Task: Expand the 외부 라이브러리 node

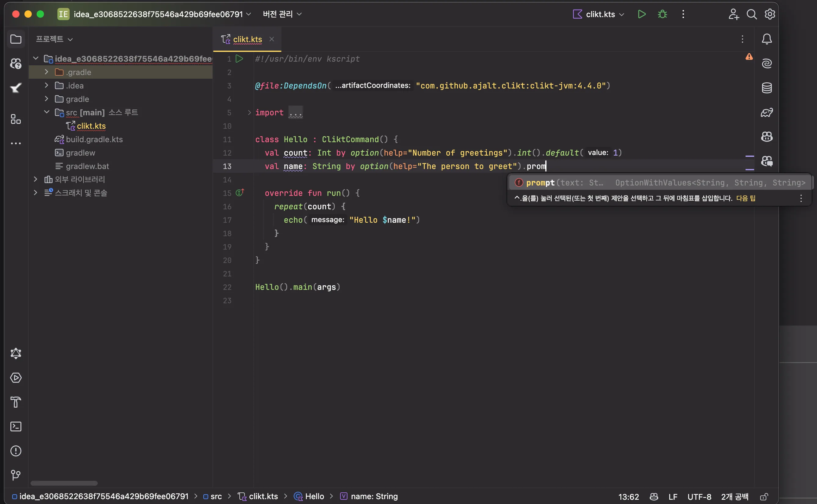Action: (x=36, y=179)
